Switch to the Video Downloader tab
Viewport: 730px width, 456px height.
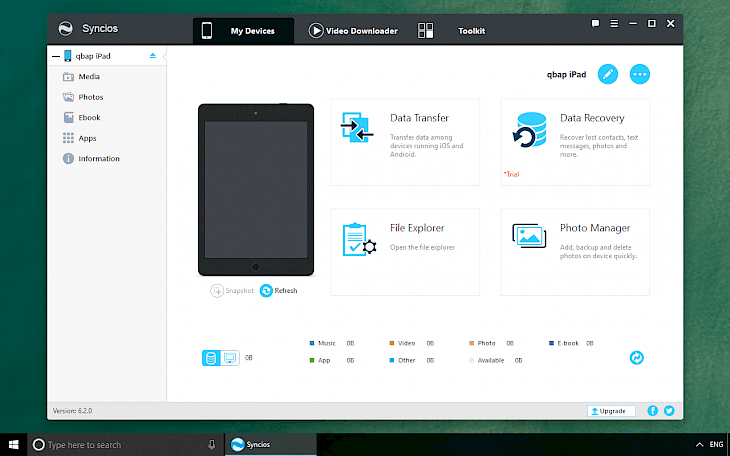pos(353,31)
